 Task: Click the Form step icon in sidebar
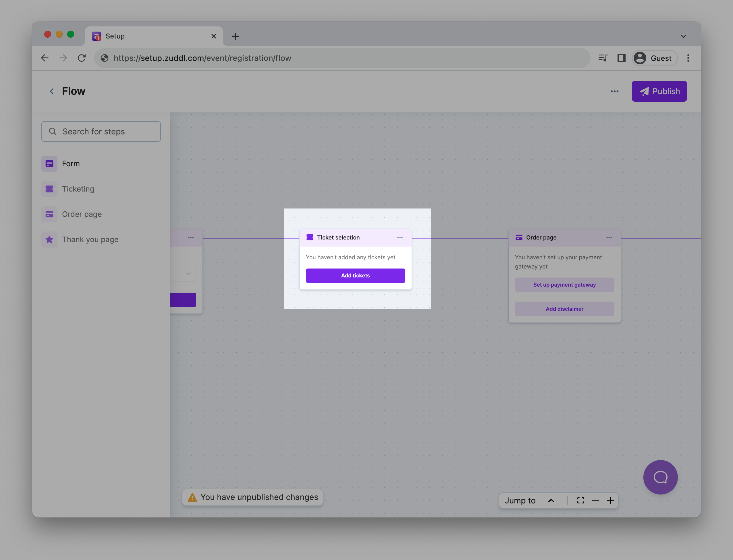(49, 164)
